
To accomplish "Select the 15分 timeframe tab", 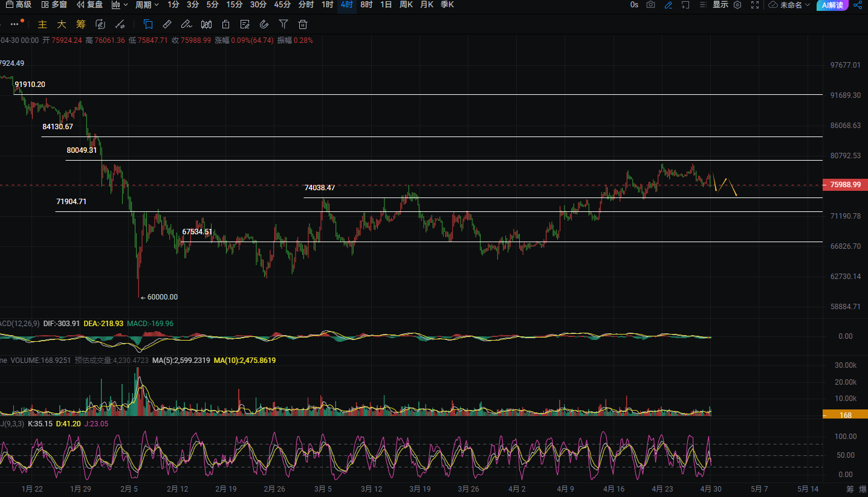I will coord(235,5).
